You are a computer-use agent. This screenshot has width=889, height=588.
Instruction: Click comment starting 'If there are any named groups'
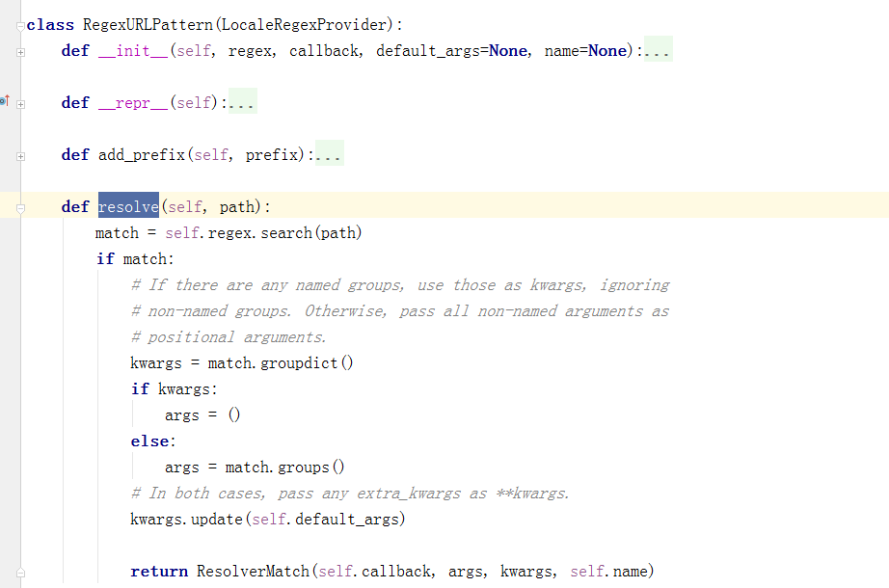(400, 285)
